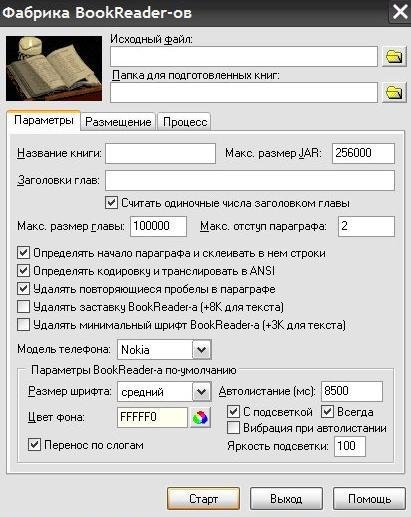
Task: Open the font size dropdown arrow
Action: coord(201,392)
